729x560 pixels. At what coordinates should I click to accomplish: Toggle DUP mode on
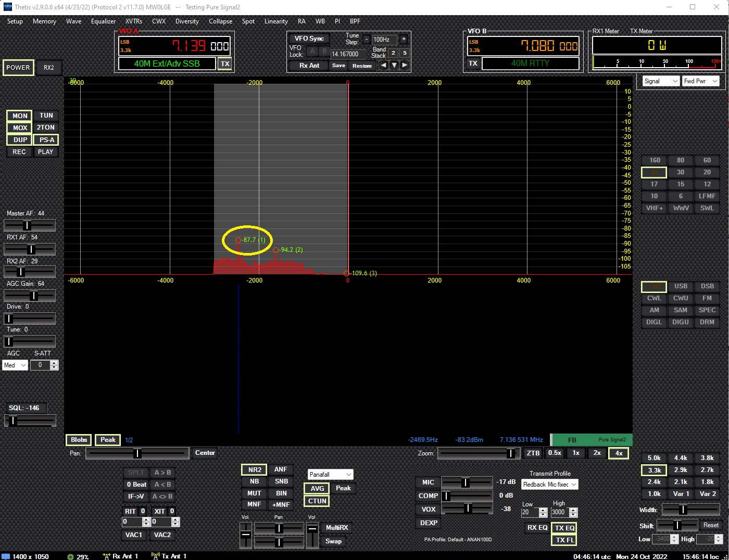point(19,139)
